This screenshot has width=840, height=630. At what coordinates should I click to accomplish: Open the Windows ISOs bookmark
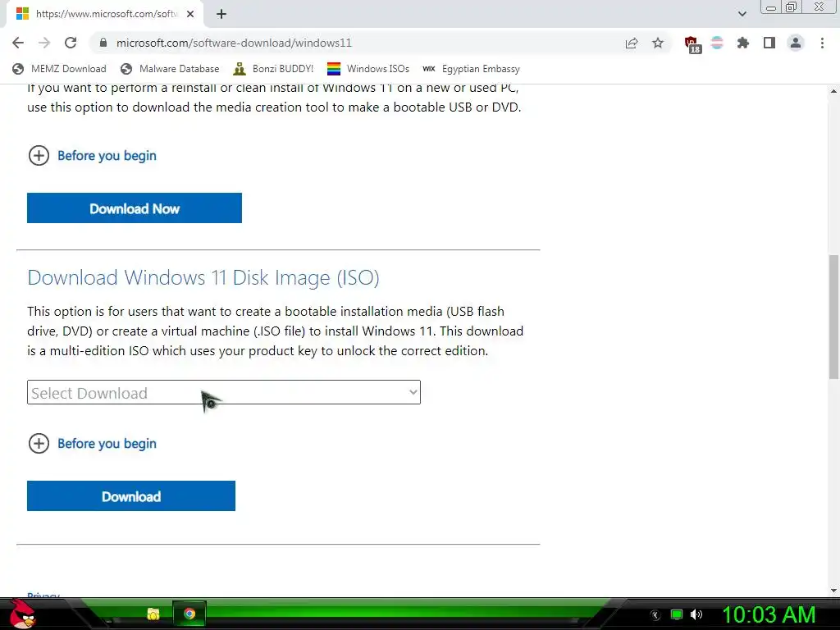click(368, 69)
